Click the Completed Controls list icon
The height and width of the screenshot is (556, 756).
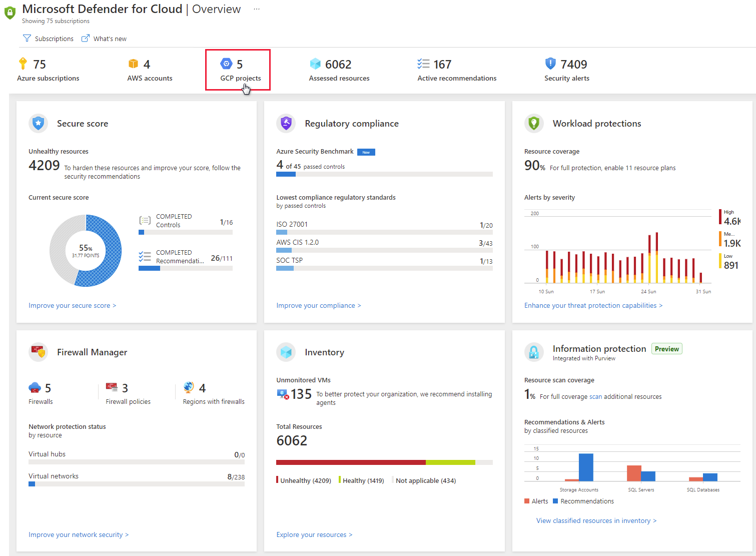pyautogui.click(x=145, y=220)
